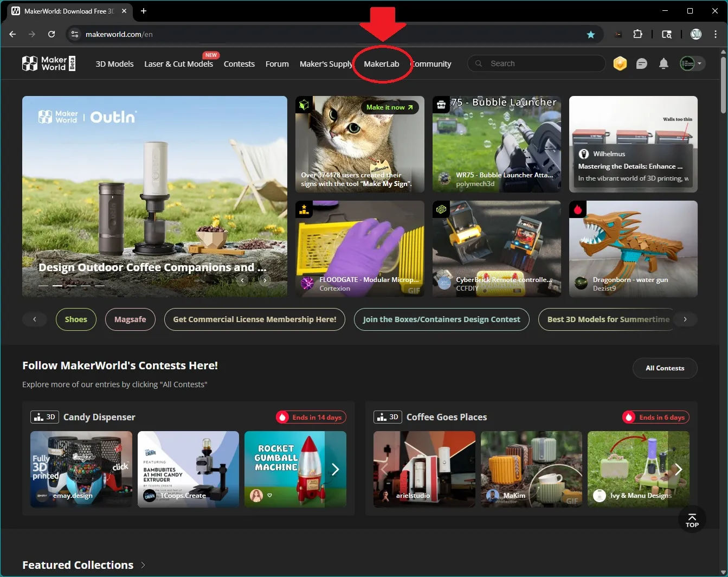
Task: Click the site information icon in address bar
Action: coord(75,34)
